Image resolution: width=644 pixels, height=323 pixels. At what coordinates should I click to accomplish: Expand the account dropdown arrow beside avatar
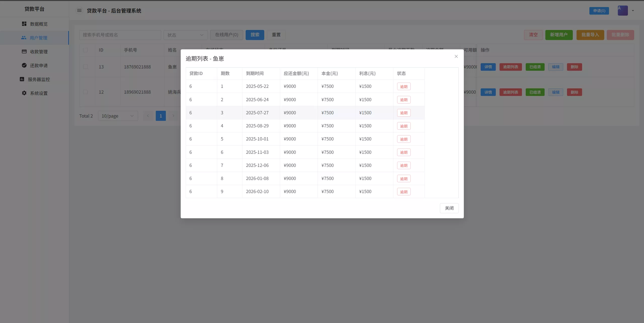[633, 11]
